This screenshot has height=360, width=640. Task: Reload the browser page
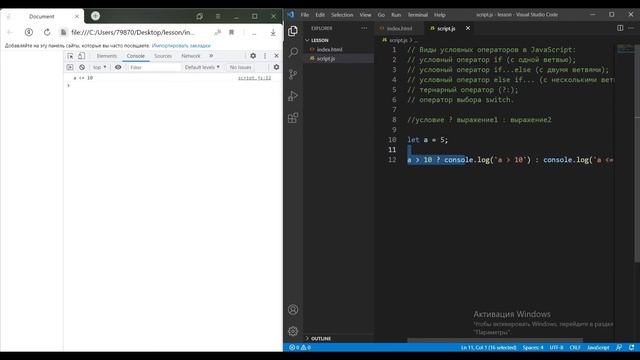click(x=47, y=32)
